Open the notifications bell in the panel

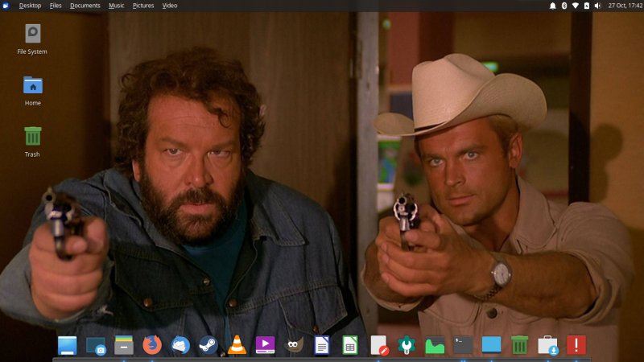553,6
